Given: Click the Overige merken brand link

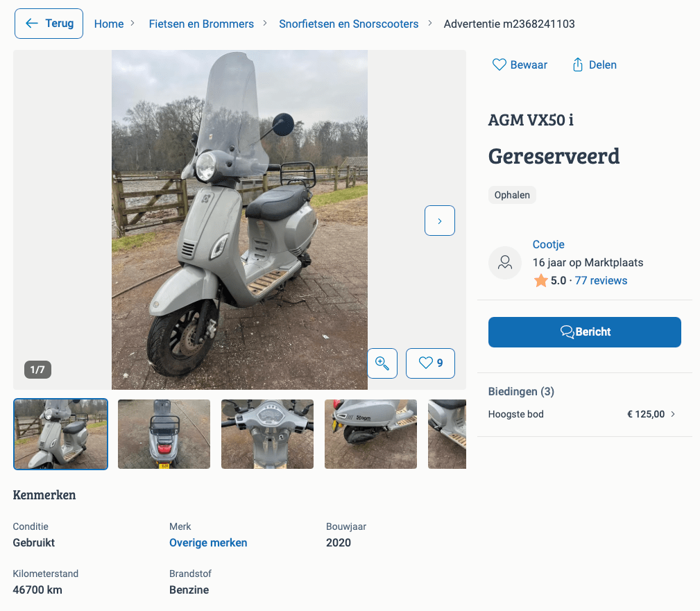Looking at the screenshot, I should (x=208, y=543).
